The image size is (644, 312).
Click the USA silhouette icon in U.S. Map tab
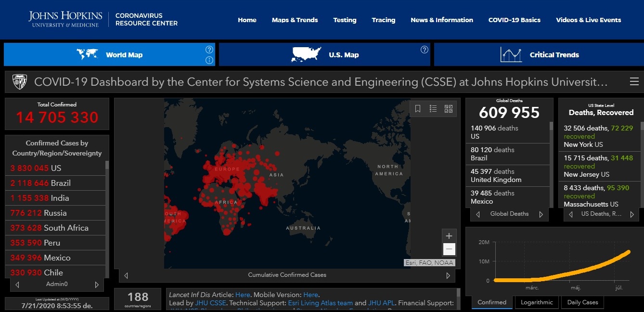tap(306, 54)
